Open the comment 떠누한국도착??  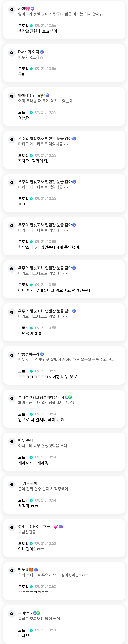(x=31, y=57)
